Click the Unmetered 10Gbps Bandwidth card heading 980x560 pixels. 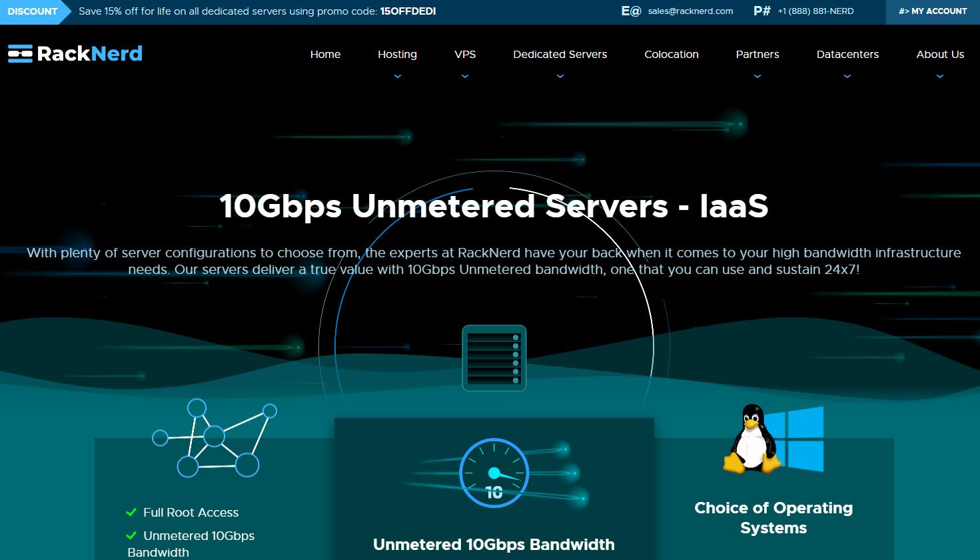(494, 545)
